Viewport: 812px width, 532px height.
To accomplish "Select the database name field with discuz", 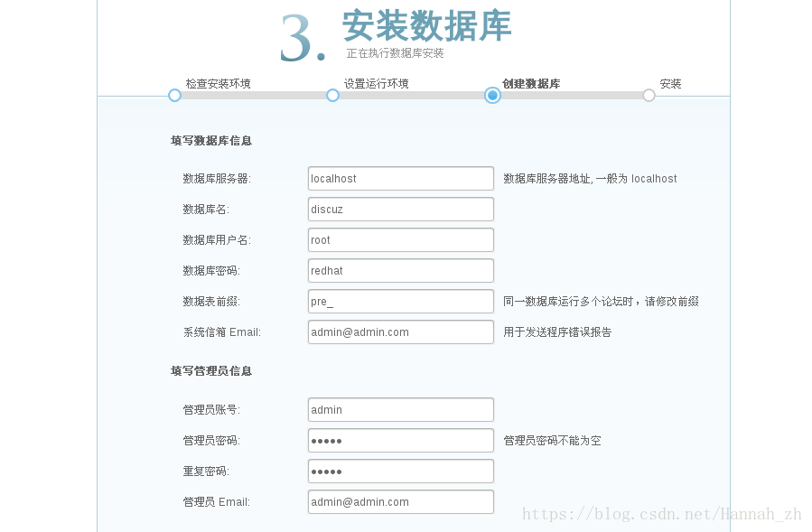I will tap(401, 210).
